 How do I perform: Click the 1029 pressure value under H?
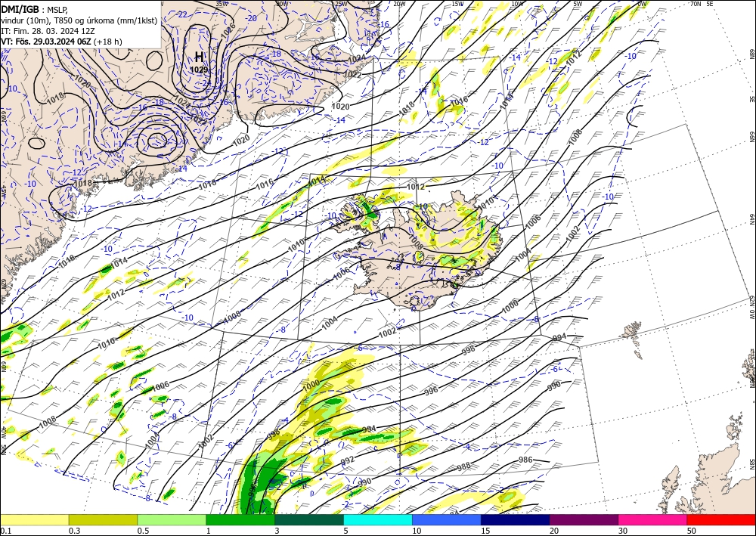click(x=199, y=70)
